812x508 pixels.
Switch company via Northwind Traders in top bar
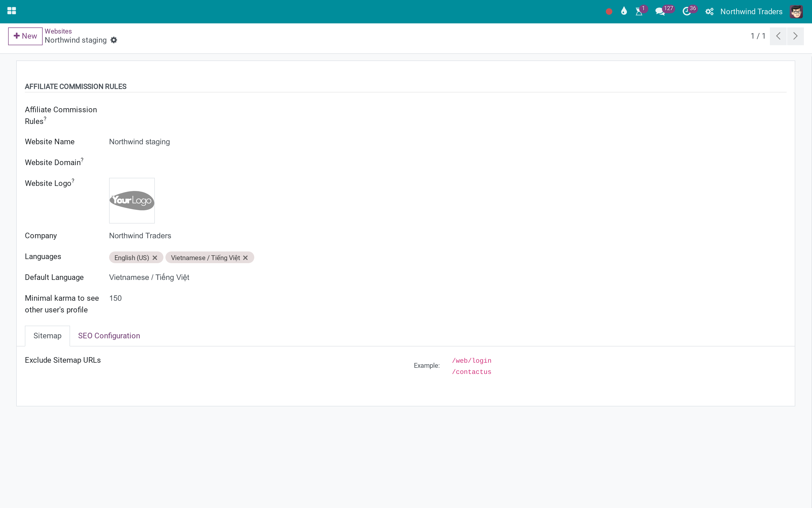point(751,11)
